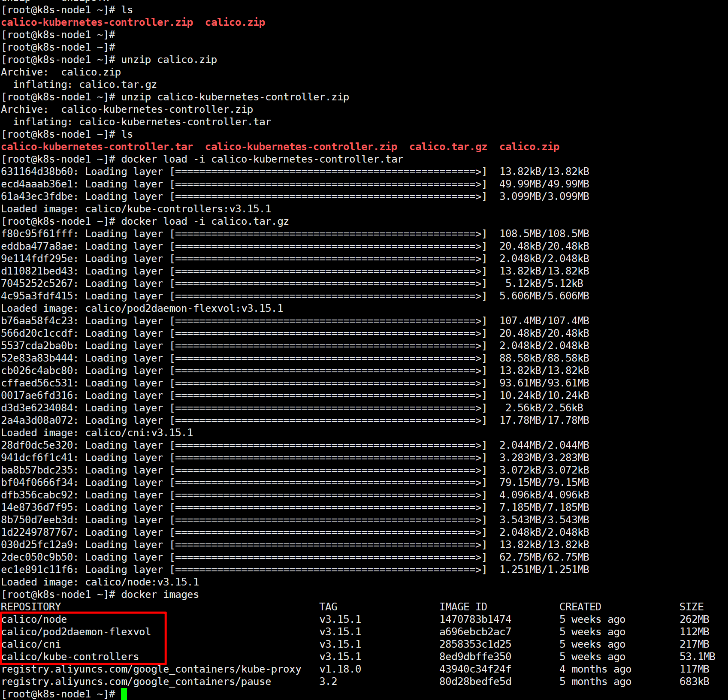The image size is (728, 700).
Task: Click 'Loaded image: calico/pod2daemon-flexvol:v3.15.1' line
Action: pyautogui.click(x=142, y=308)
